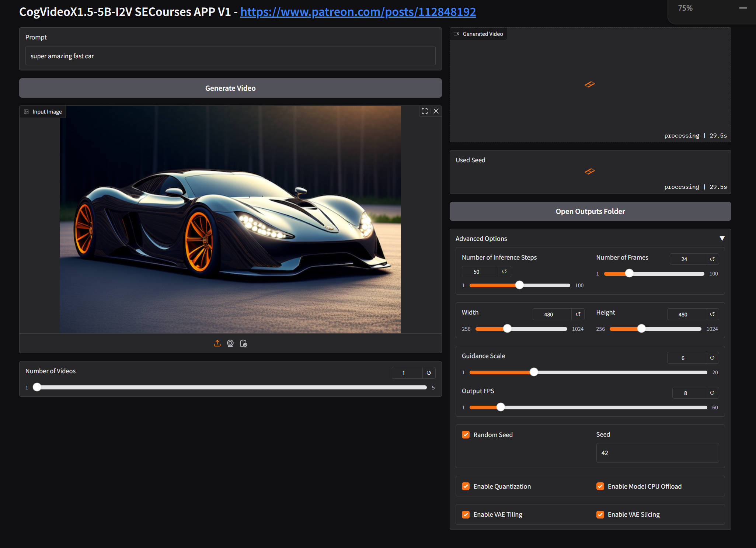This screenshot has height=548, width=756.
Task: Disable the Enable Quantization checkbox
Action: (x=466, y=486)
